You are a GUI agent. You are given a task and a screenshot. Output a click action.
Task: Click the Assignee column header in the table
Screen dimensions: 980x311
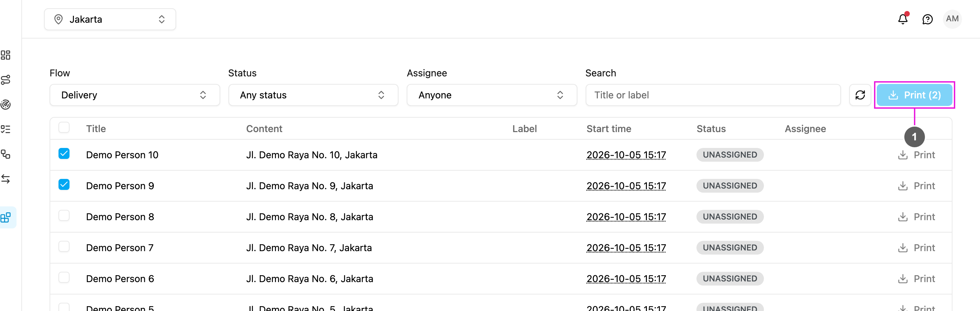click(x=805, y=129)
